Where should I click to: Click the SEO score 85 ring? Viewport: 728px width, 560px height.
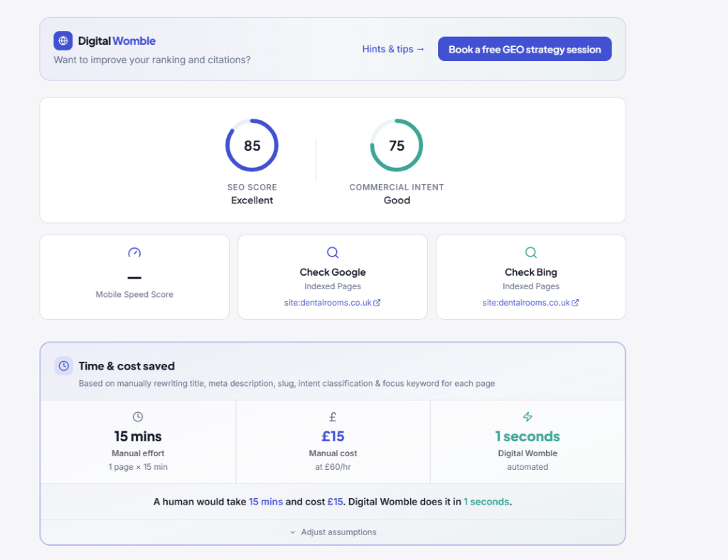click(252, 145)
